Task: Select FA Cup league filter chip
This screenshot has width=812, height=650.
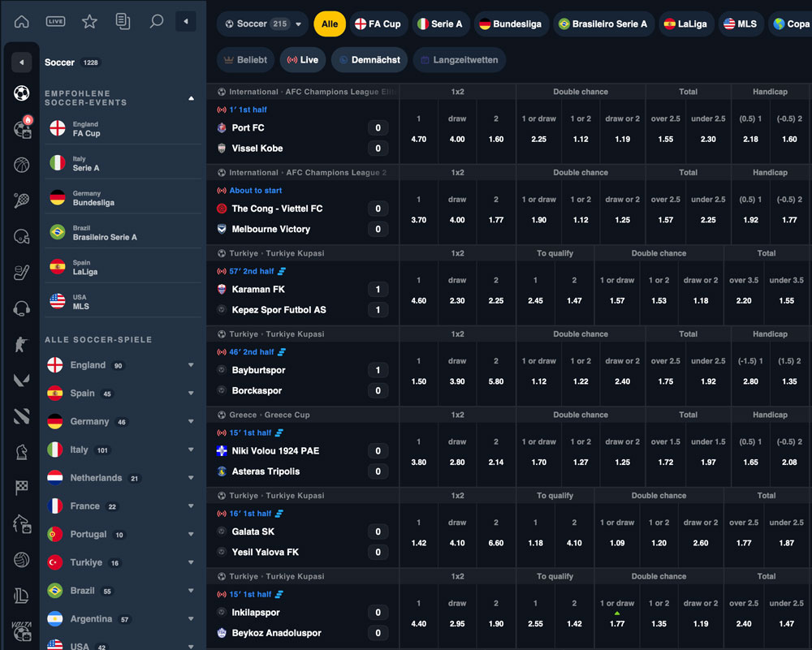Action: click(x=378, y=24)
